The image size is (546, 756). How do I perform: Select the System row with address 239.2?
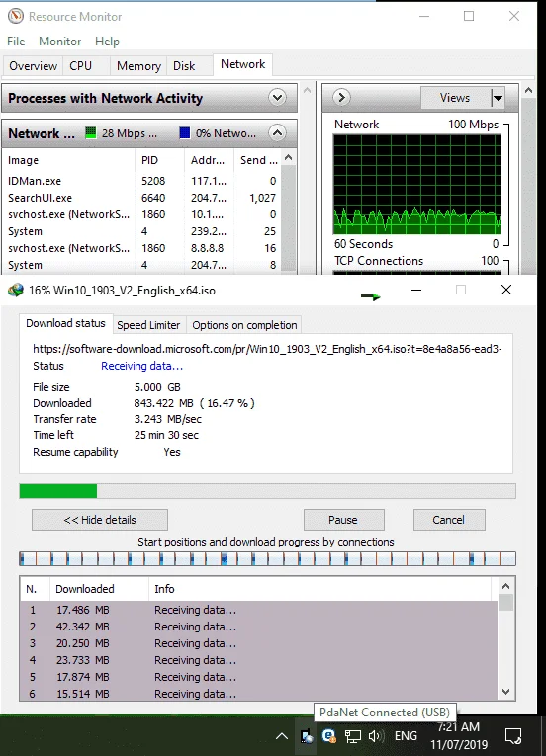[141, 231]
